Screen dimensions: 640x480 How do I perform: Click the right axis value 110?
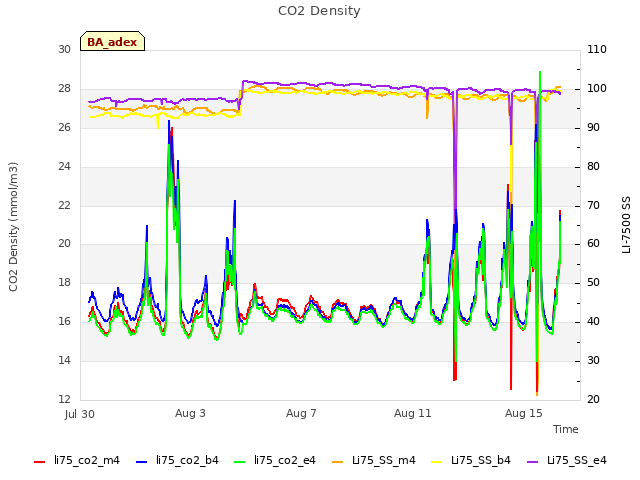pos(597,49)
